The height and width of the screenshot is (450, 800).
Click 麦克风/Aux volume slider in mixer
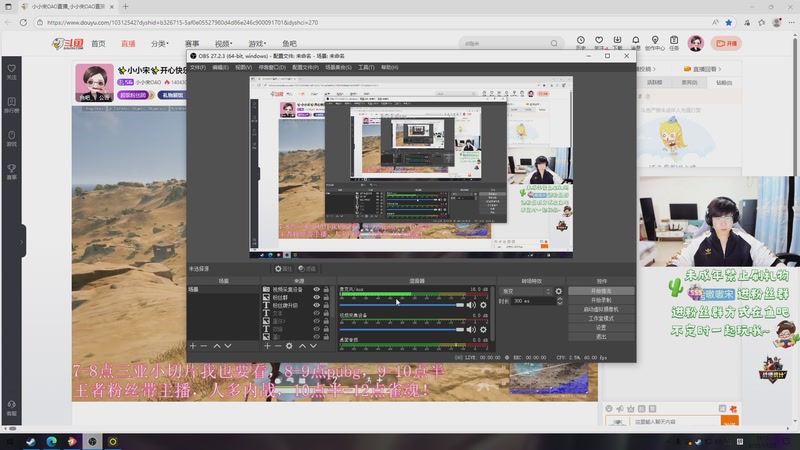point(402,305)
